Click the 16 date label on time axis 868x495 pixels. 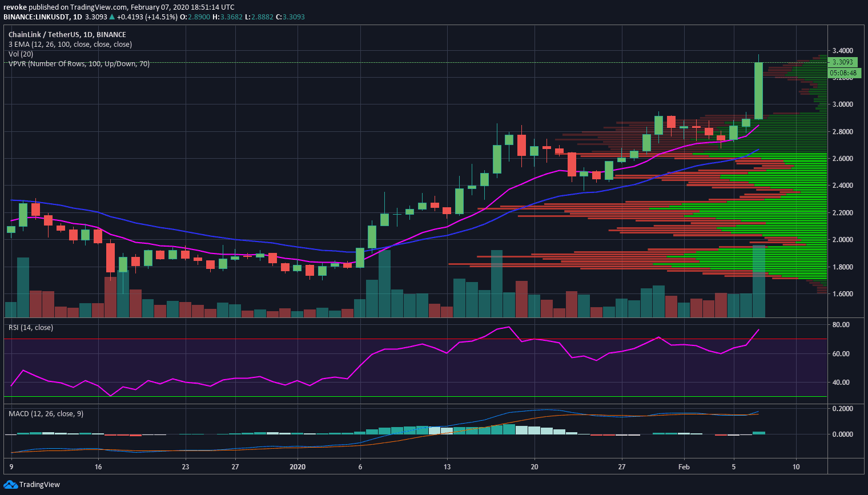(x=98, y=467)
